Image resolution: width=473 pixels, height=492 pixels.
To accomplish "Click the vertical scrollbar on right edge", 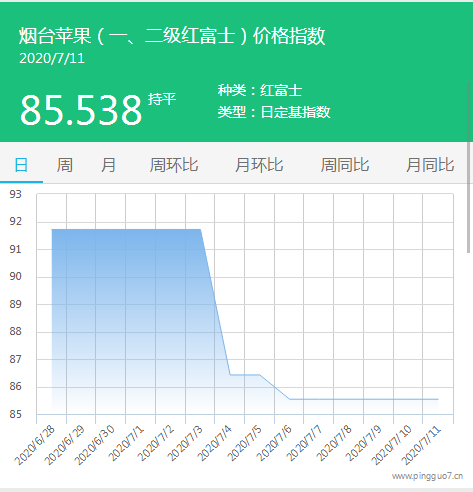I will (x=469, y=167).
